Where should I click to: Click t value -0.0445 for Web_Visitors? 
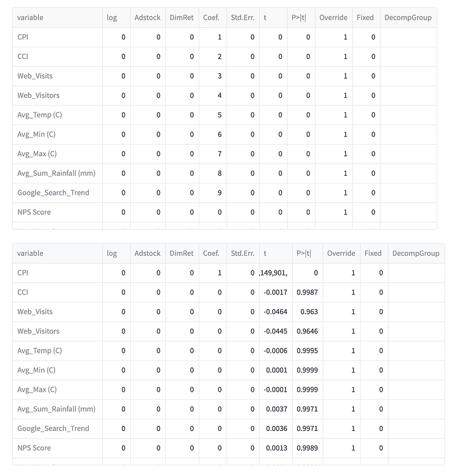(276, 331)
